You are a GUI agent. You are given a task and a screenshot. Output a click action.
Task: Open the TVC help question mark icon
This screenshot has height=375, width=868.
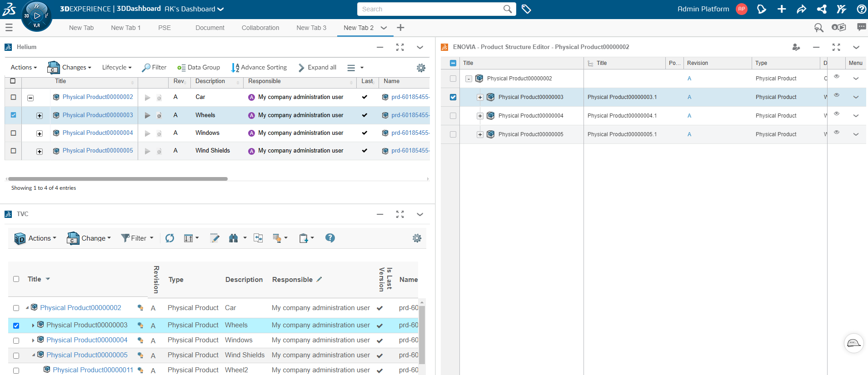tap(330, 238)
